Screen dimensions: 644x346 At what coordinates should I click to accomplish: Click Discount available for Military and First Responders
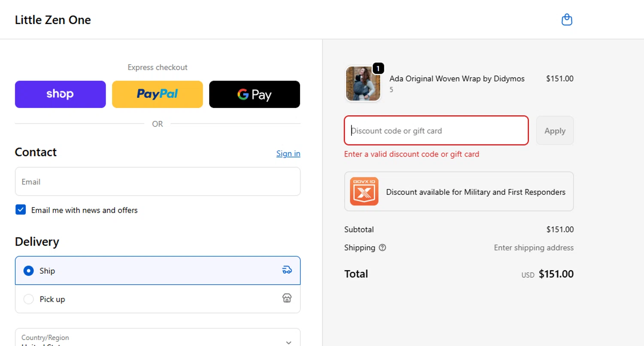click(x=459, y=191)
